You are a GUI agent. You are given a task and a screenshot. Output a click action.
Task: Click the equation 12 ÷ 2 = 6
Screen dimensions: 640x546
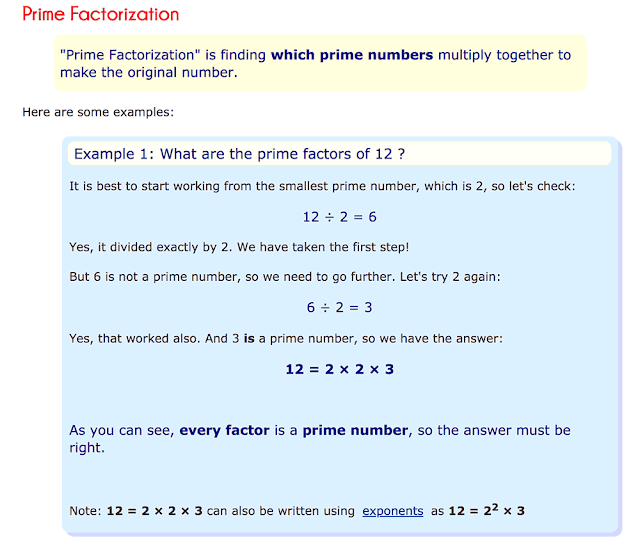pyautogui.click(x=340, y=217)
